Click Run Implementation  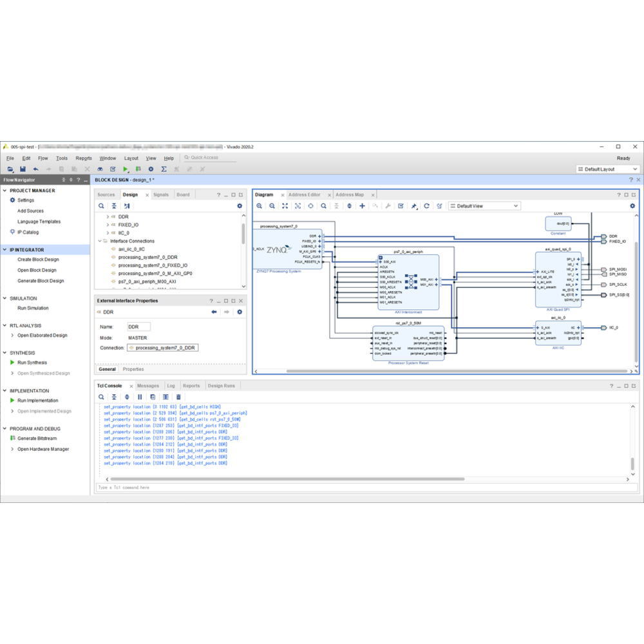click(38, 401)
